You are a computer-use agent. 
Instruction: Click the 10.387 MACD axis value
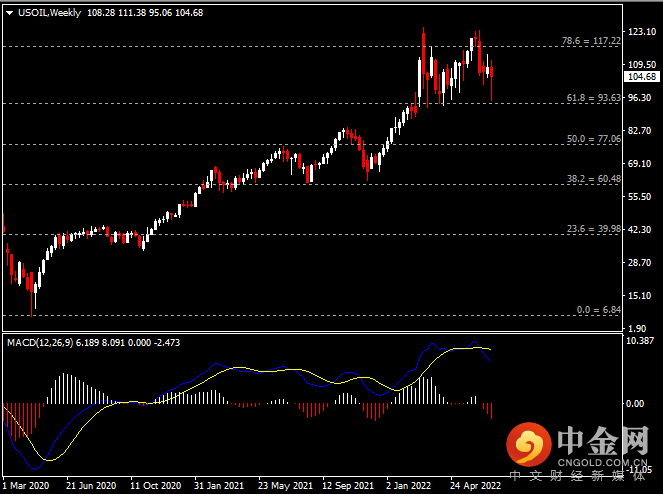tap(640, 342)
